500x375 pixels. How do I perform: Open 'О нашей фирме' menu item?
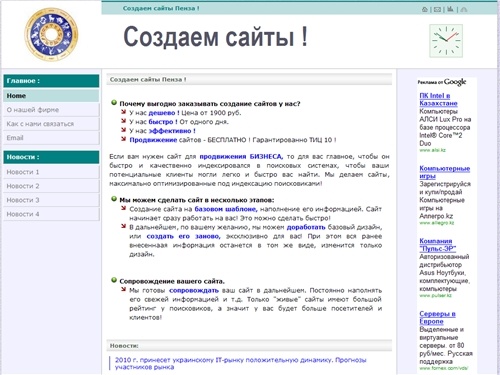pos(51,110)
